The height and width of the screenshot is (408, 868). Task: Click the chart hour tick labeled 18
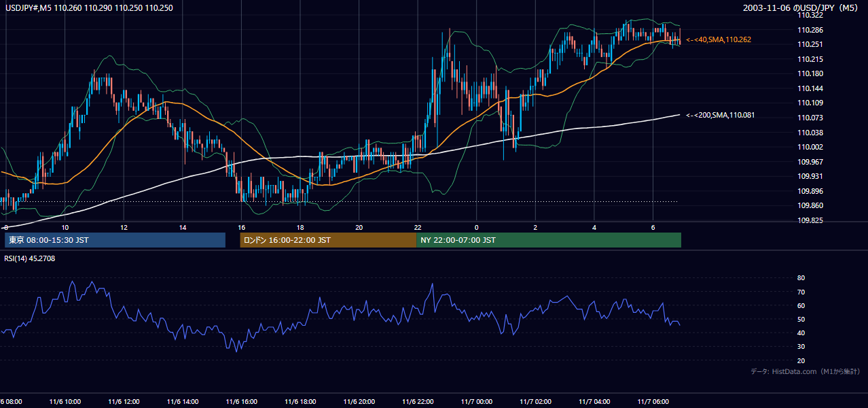[300, 227]
